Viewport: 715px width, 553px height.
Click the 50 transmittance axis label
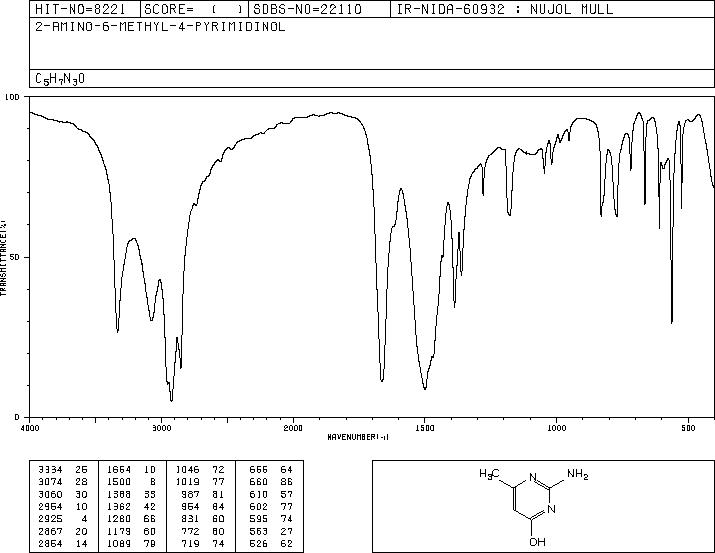15,257
